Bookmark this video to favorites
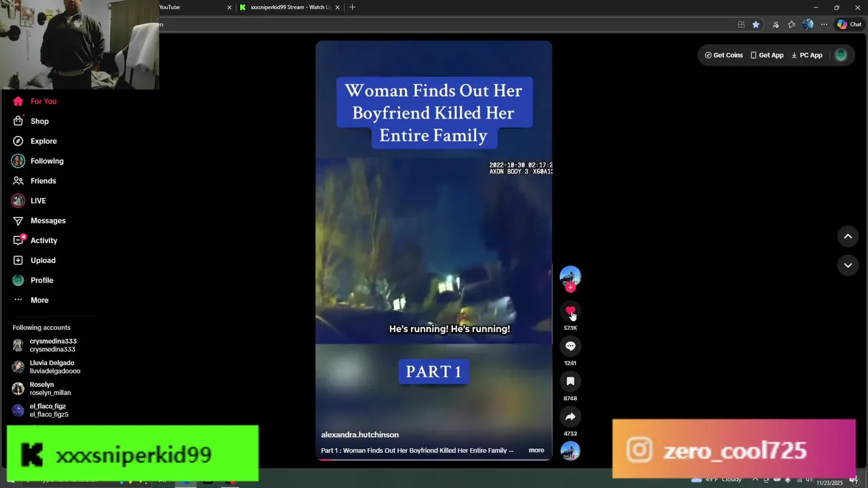This screenshot has height=488, width=868. tap(570, 382)
